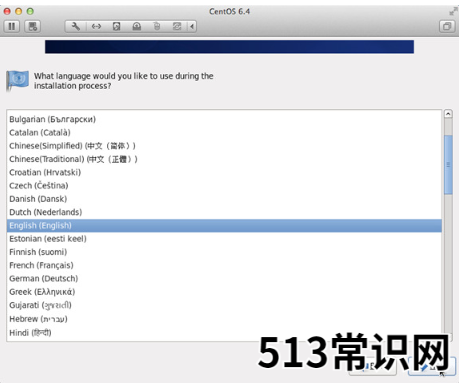459x383 pixels.
Task: Select Hindi language row
Action: pyautogui.click(x=224, y=333)
